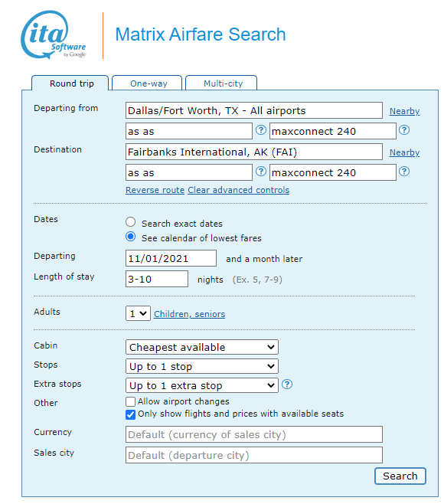444x504 pixels.
Task: Enable Allow airport changes checkbox
Action: click(130, 402)
